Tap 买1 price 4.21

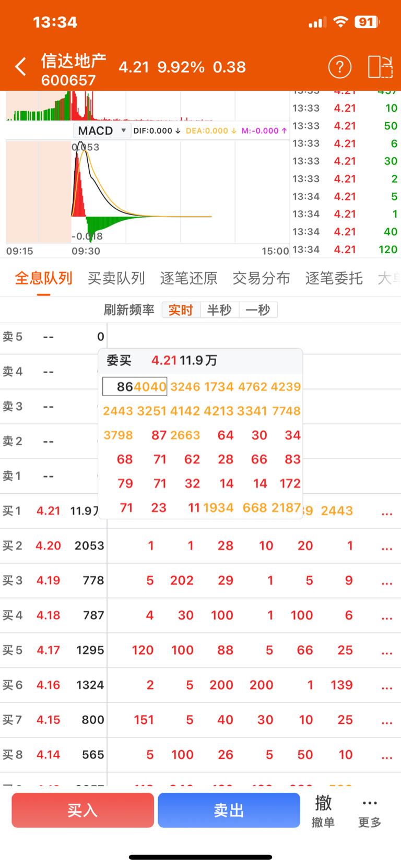click(49, 510)
